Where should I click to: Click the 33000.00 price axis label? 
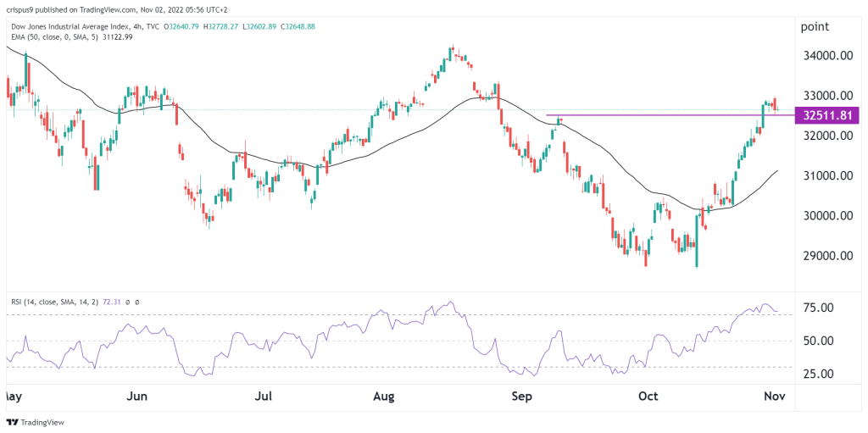click(829, 95)
